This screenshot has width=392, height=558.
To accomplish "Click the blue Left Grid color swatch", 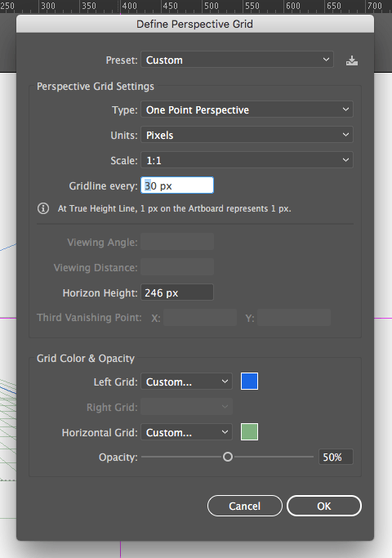I will [x=249, y=382].
